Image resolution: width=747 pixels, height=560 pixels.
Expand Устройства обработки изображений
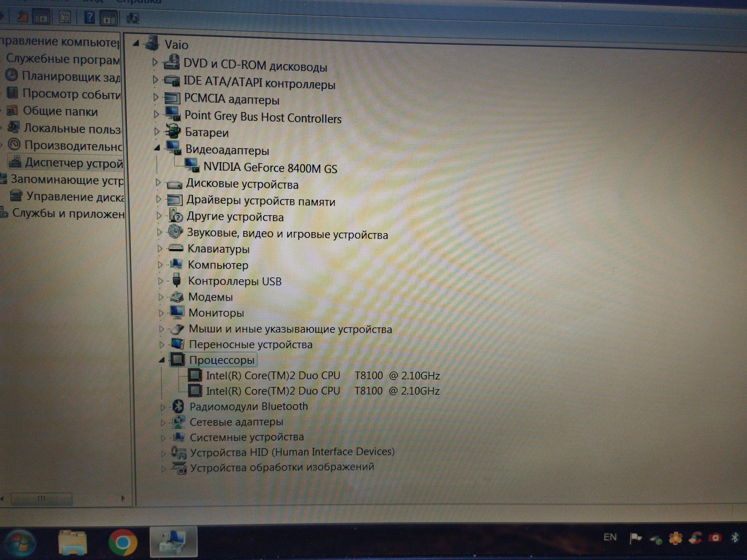pos(163,469)
